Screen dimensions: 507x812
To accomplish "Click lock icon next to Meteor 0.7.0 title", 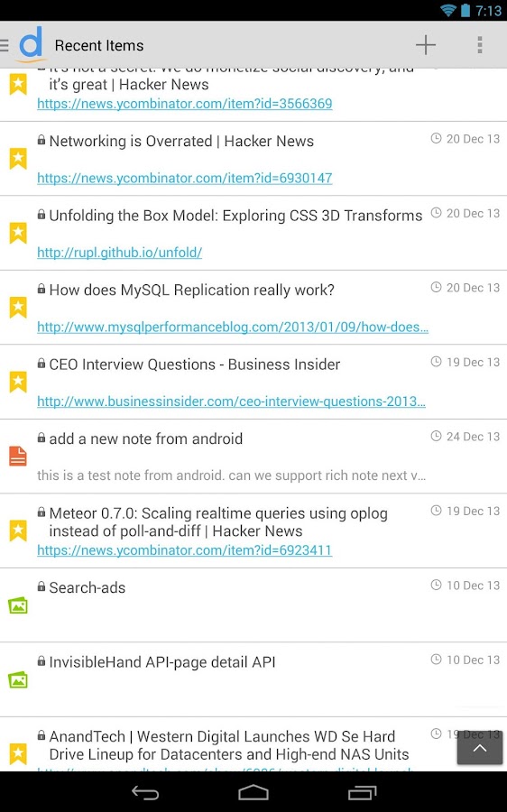I will coord(41,512).
